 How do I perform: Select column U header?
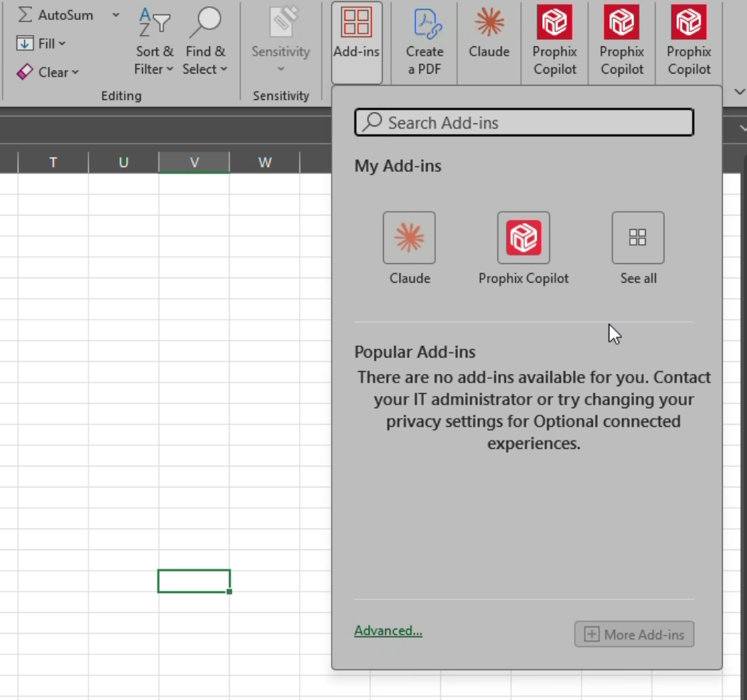[x=123, y=163]
